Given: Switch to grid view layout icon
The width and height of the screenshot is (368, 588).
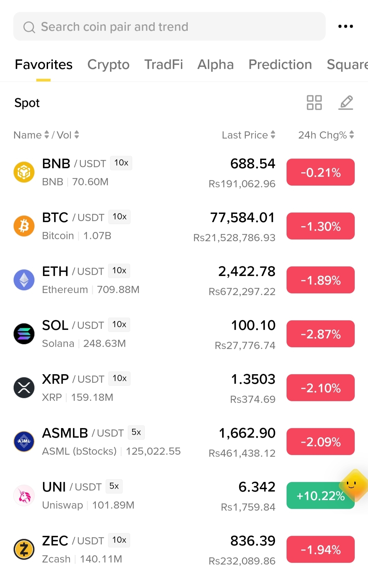Looking at the screenshot, I should coord(314,103).
